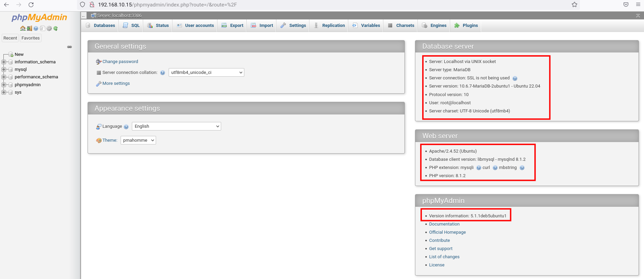Image resolution: width=644 pixels, height=279 pixels.
Task: Open browser hamburger menu
Action: (638, 4)
